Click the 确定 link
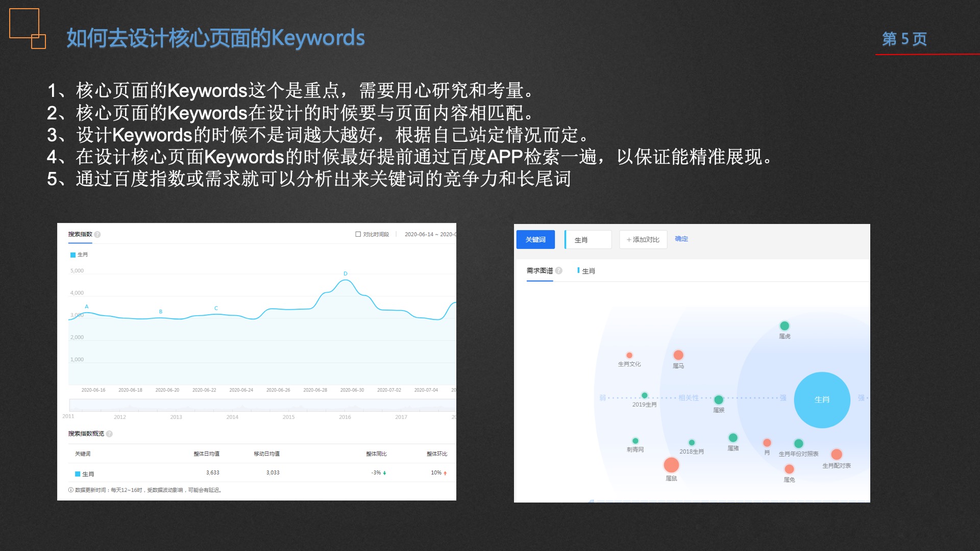Screen dimensions: 980x551 681,239
